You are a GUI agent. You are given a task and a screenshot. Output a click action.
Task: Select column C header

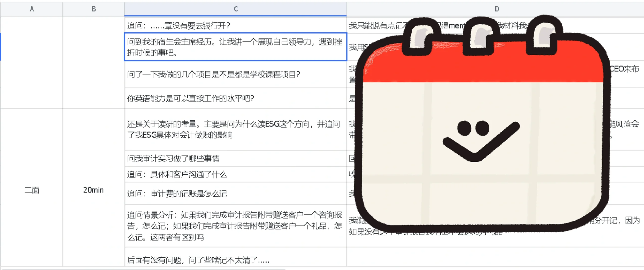point(236,9)
